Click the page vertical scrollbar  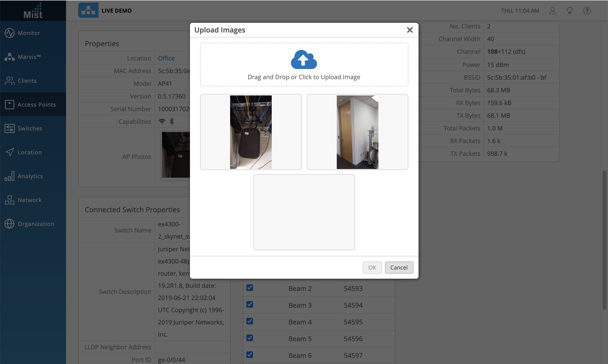tap(604, 240)
